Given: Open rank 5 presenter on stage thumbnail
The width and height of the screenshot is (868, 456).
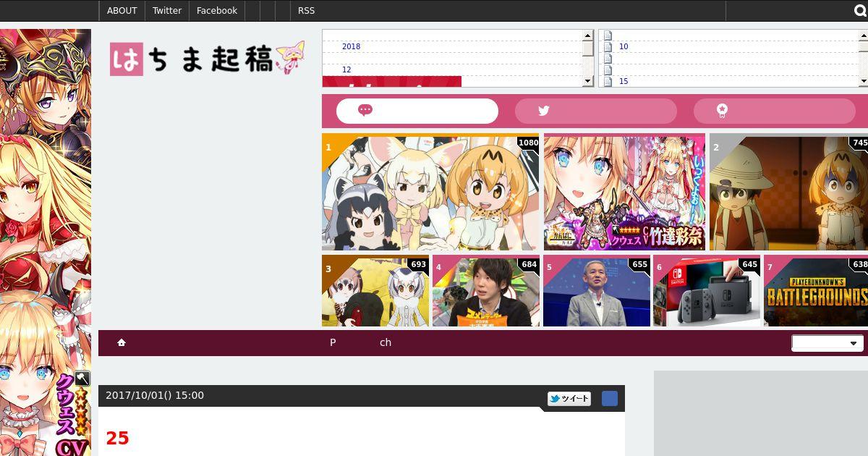Looking at the screenshot, I should 597,291.
